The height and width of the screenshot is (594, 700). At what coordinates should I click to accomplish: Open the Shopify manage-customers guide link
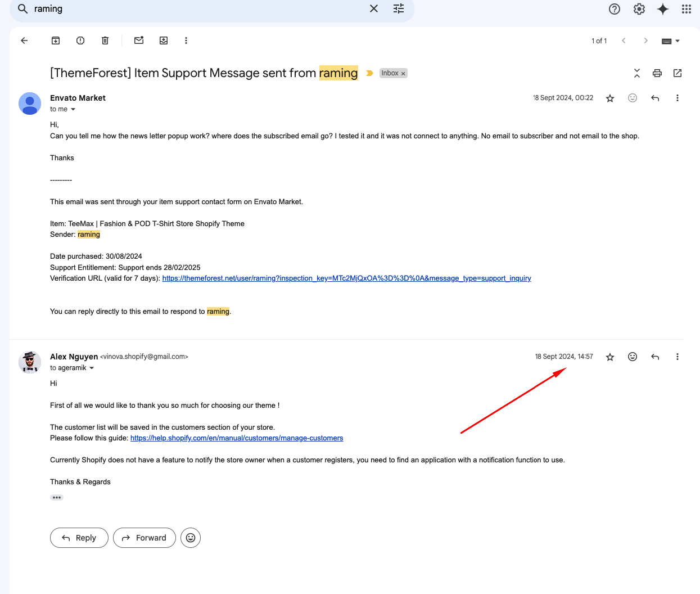pos(237,438)
